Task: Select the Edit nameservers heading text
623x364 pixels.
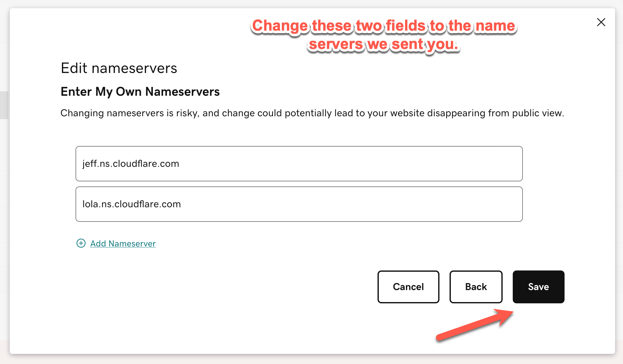Action: pos(119,68)
